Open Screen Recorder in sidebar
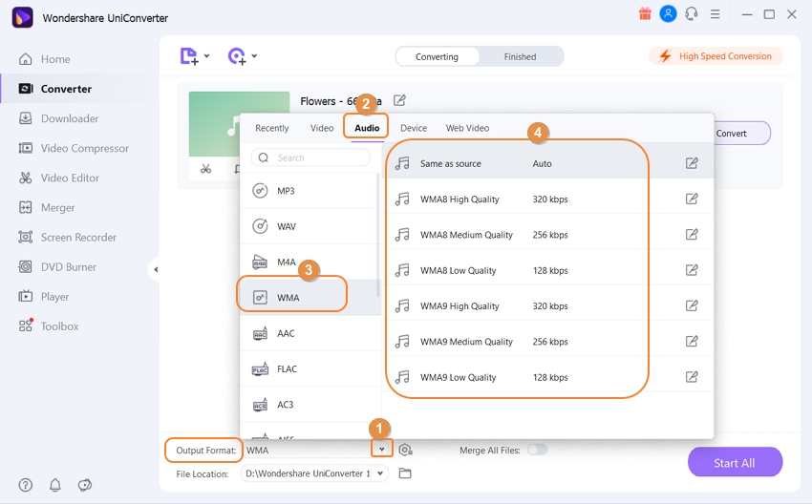Image resolution: width=812 pixels, height=504 pixels. (67, 237)
